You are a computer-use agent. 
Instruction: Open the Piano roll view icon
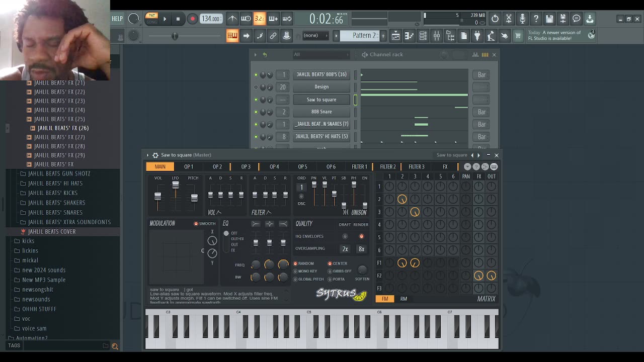point(409,36)
